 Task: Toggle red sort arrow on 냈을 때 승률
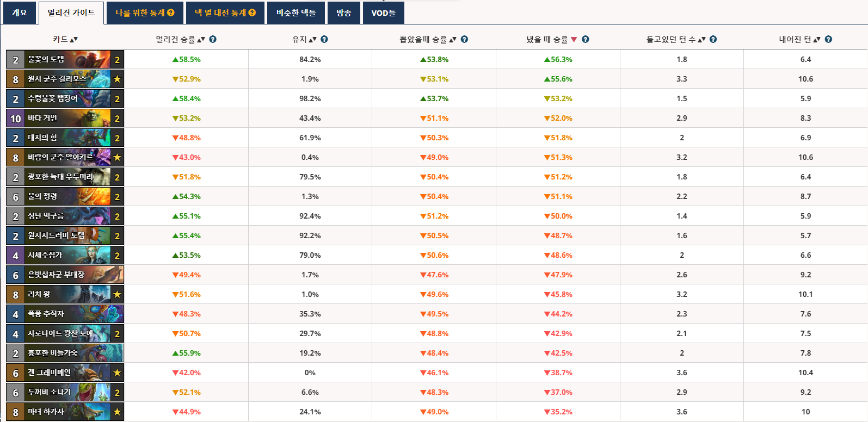574,39
